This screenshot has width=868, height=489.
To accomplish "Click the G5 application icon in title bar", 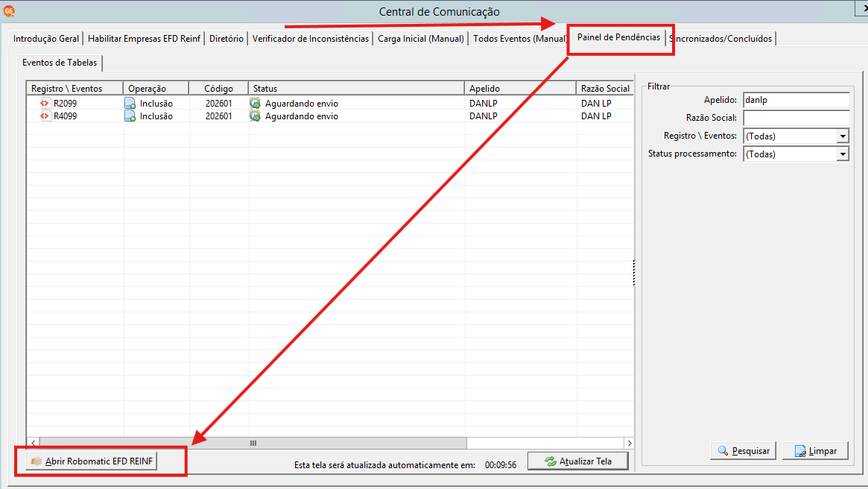I will 8,10.
